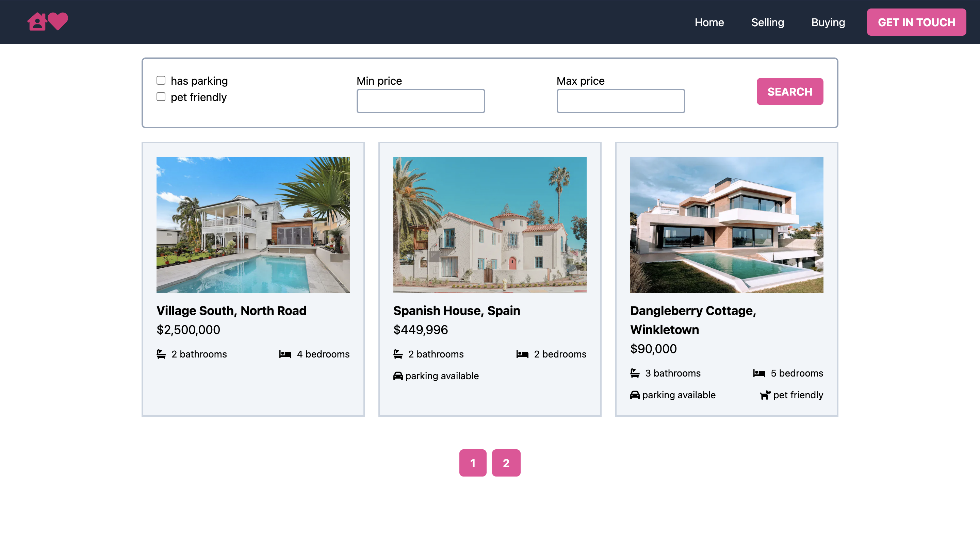The width and height of the screenshot is (980, 533).
Task: Click inside the Min price input field
Action: (420, 100)
